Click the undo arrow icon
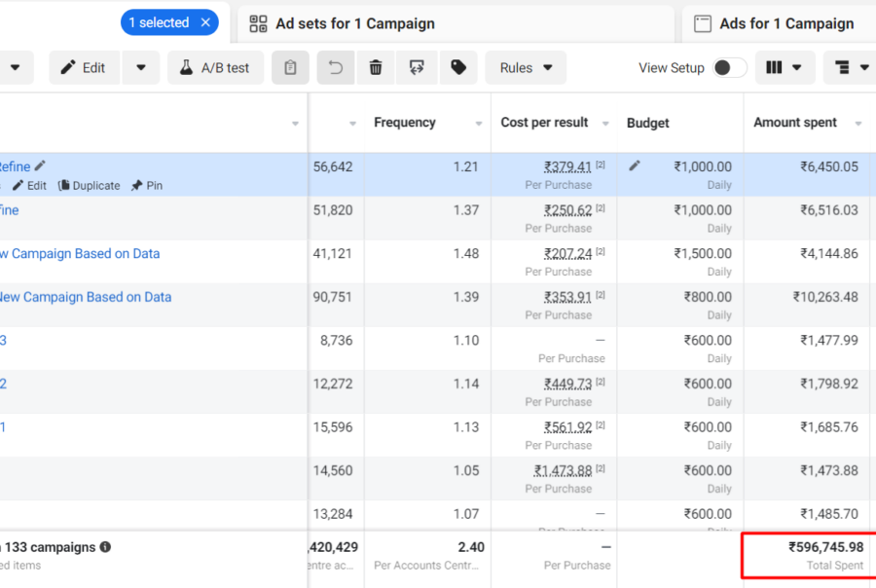The height and width of the screenshot is (588, 876). click(336, 68)
